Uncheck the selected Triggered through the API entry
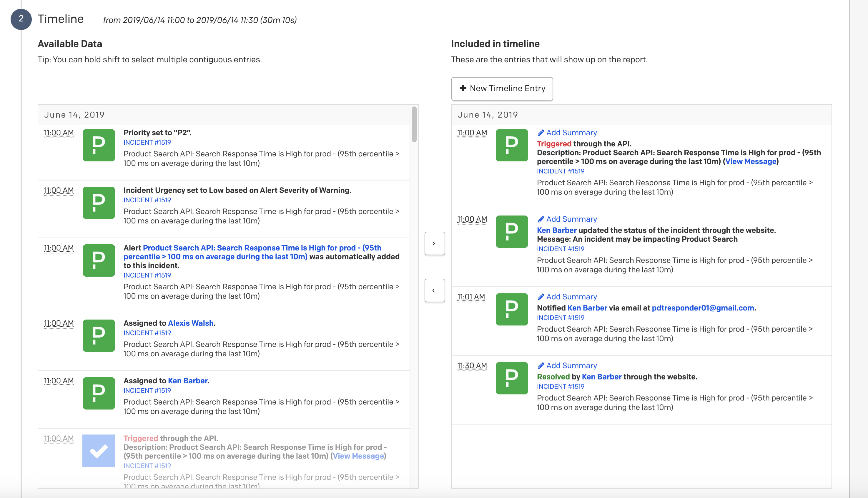The height and width of the screenshot is (498, 868). (x=99, y=450)
